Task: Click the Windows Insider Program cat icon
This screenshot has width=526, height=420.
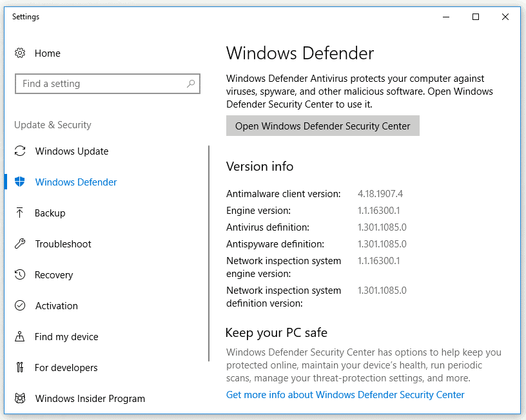Action: pyautogui.click(x=20, y=398)
